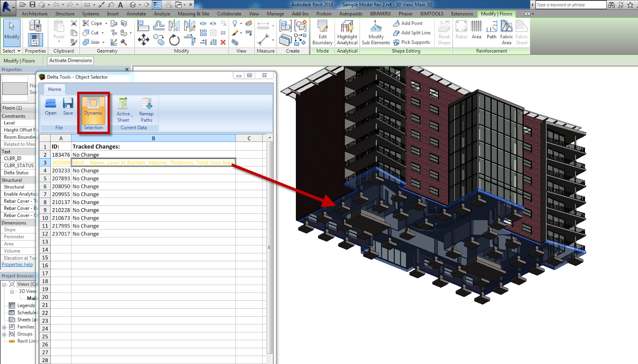Image resolution: width=638 pixels, height=364 pixels.
Task: Toggle the Activate Dimensions button
Action: (x=70, y=61)
